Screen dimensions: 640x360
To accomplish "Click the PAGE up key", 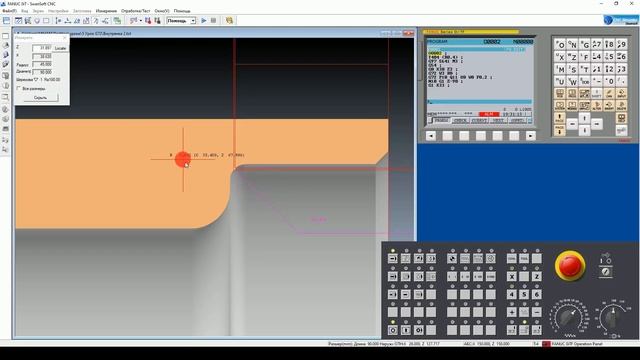I will click(x=560, y=118).
